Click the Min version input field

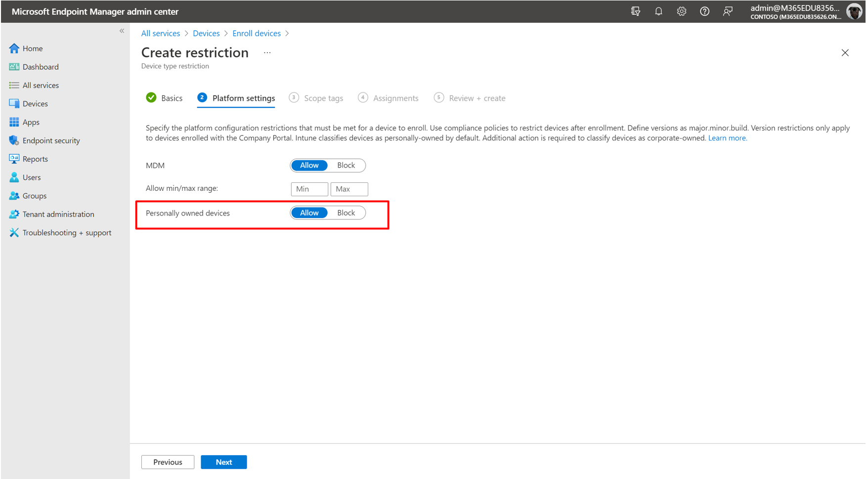[309, 189]
